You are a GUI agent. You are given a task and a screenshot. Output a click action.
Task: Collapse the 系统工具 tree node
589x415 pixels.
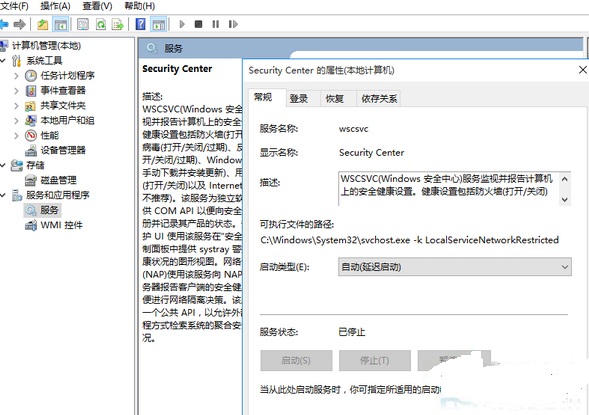[3, 60]
